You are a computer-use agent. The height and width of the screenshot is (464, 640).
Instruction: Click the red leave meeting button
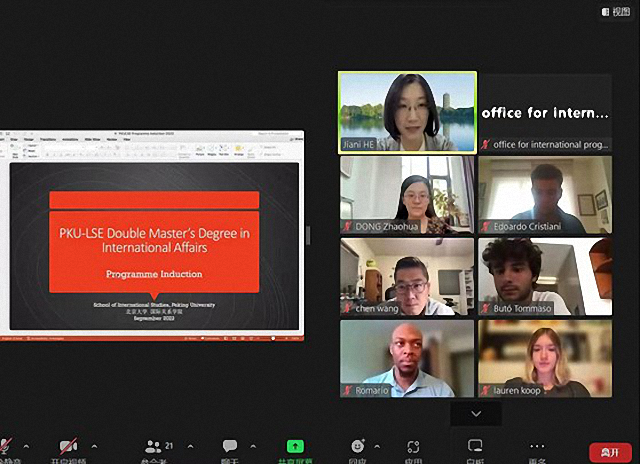609,452
